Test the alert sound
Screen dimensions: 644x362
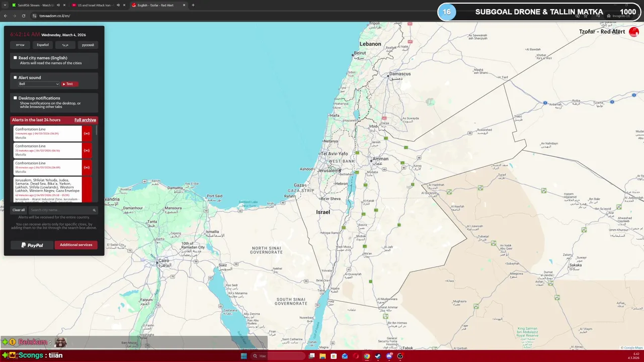click(69, 84)
